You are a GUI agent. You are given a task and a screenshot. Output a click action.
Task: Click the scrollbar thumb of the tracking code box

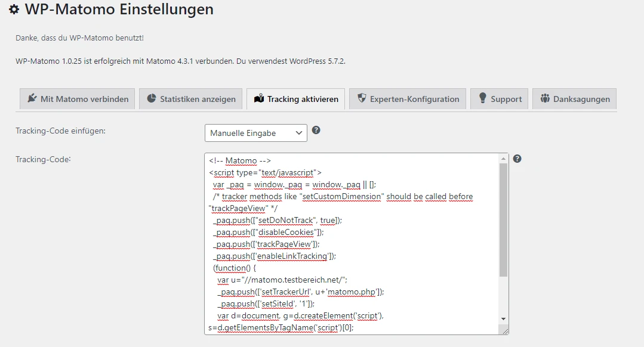[503, 221]
